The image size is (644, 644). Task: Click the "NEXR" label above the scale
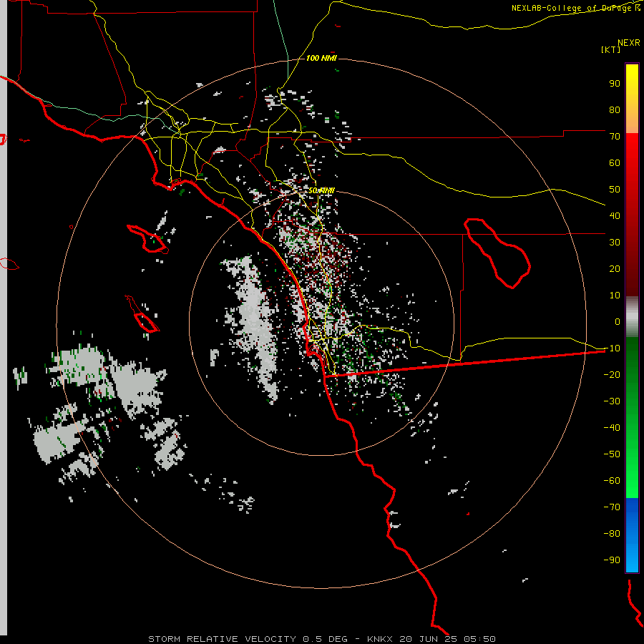629,43
